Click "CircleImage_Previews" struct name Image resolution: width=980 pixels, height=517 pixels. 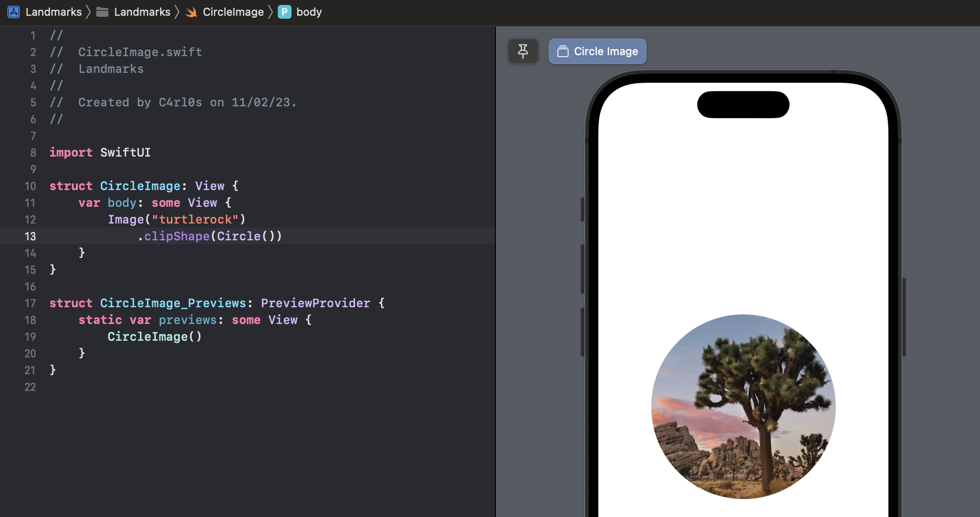(x=173, y=303)
